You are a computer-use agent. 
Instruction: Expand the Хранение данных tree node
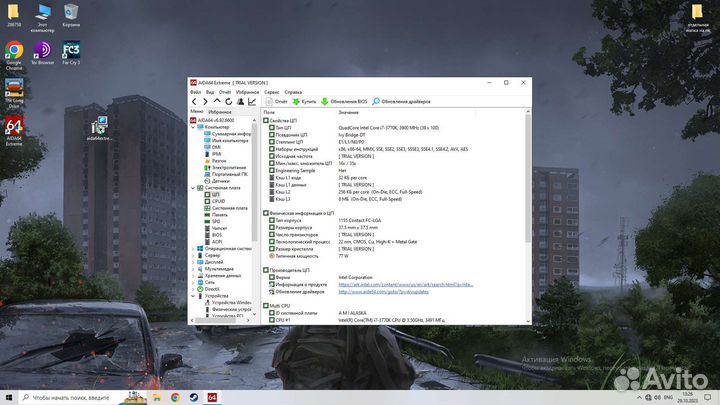[x=193, y=276]
